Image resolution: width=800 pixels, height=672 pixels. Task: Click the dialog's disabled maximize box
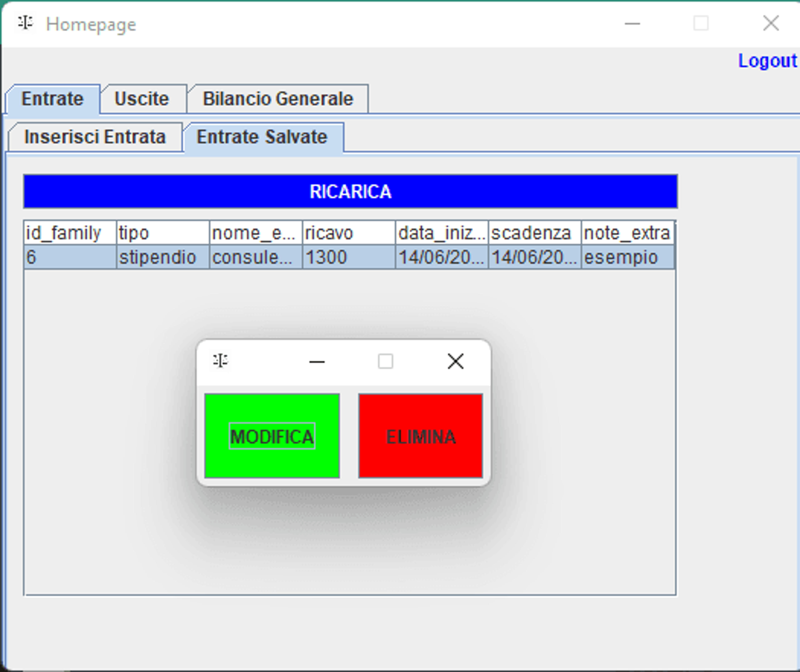385,361
